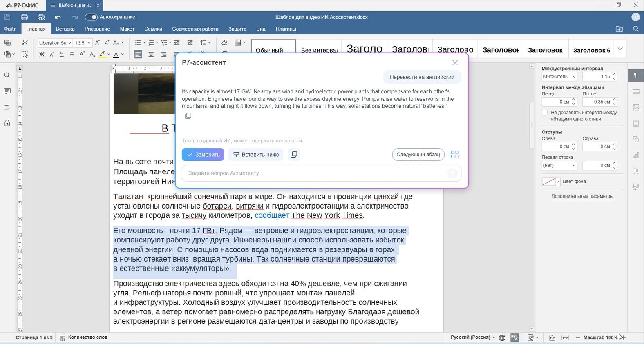Image resolution: width=644 pixels, height=344 pixels.
Task: Click the print icon in title bar
Action: [x=24, y=17]
